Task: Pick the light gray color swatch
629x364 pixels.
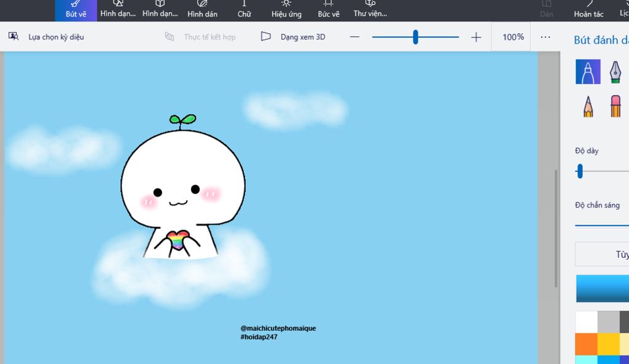Action: coord(608,322)
